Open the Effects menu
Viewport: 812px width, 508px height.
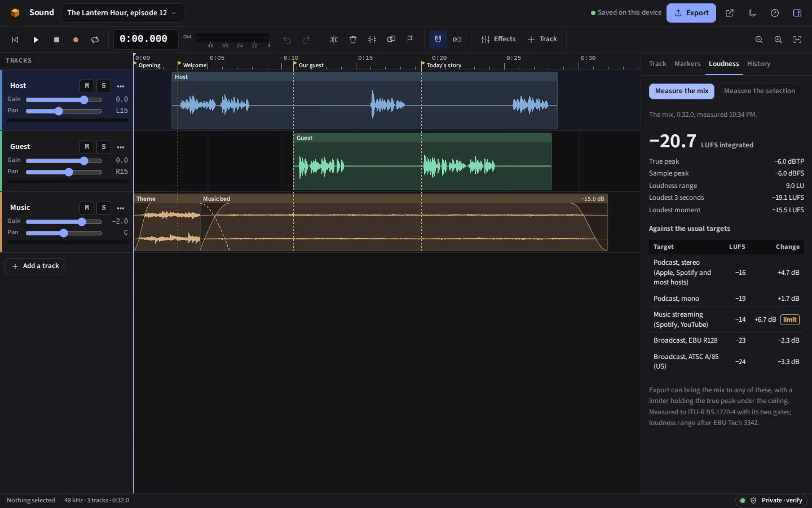coord(498,40)
